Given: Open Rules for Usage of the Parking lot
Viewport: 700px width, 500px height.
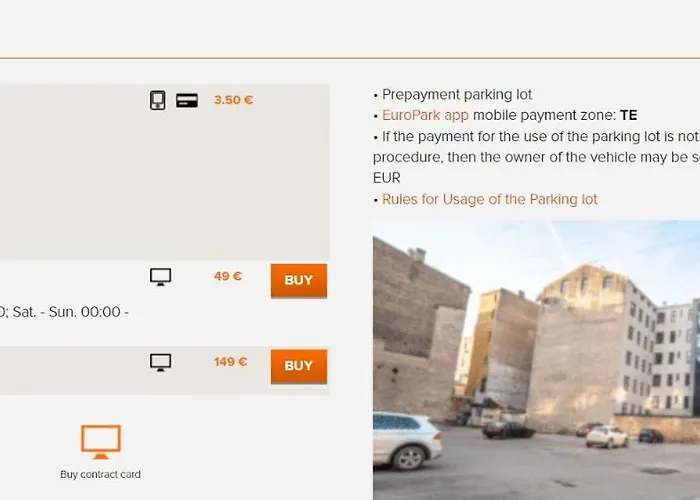Looking at the screenshot, I should pyautogui.click(x=490, y=199).
